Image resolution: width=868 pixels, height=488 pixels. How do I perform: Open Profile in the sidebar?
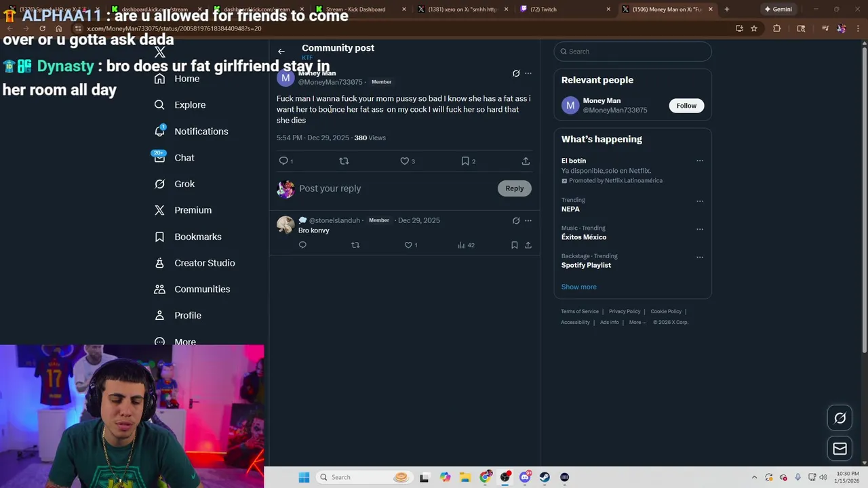tap(178, 316)
